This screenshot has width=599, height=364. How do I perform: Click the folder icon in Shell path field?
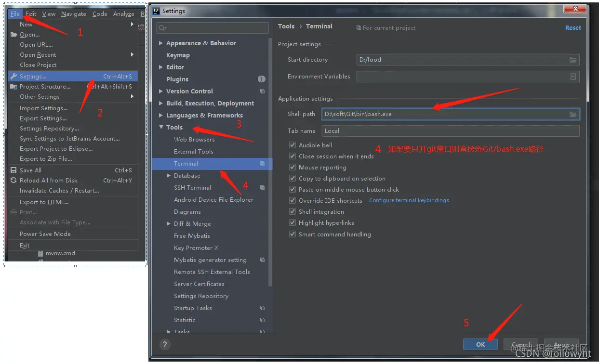pos(573,114)
